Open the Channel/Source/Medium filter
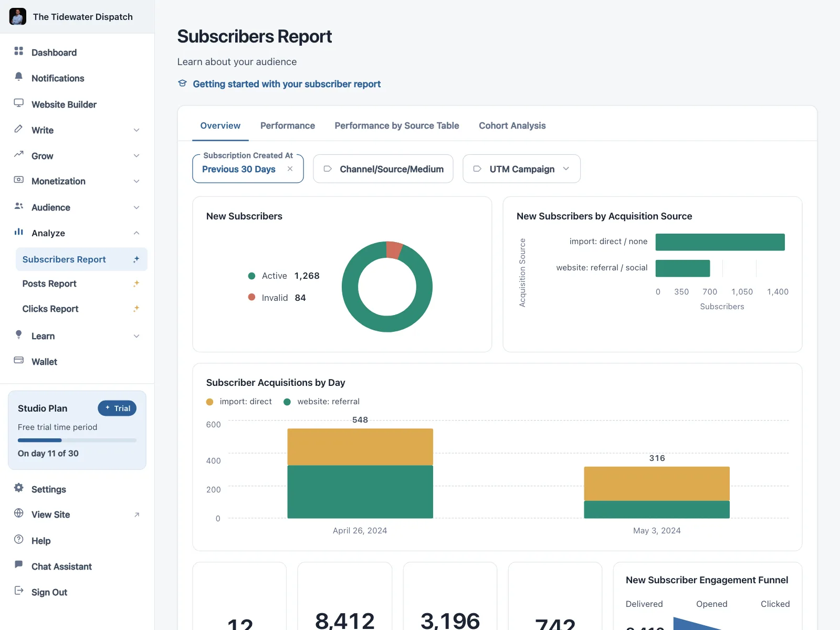Viewport: 840px width, 630px height. click(x=383, y=169)
